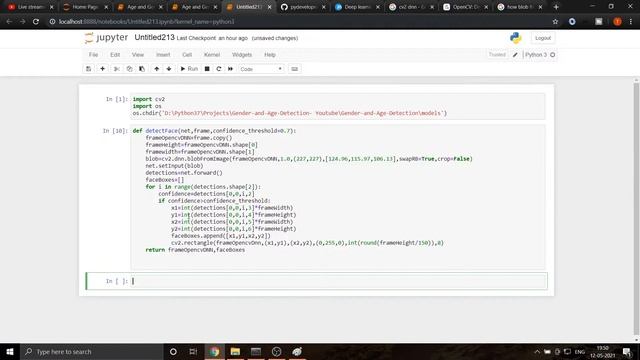640x360 pixels.
Task: Open a new browser tab
Action: 556,7
